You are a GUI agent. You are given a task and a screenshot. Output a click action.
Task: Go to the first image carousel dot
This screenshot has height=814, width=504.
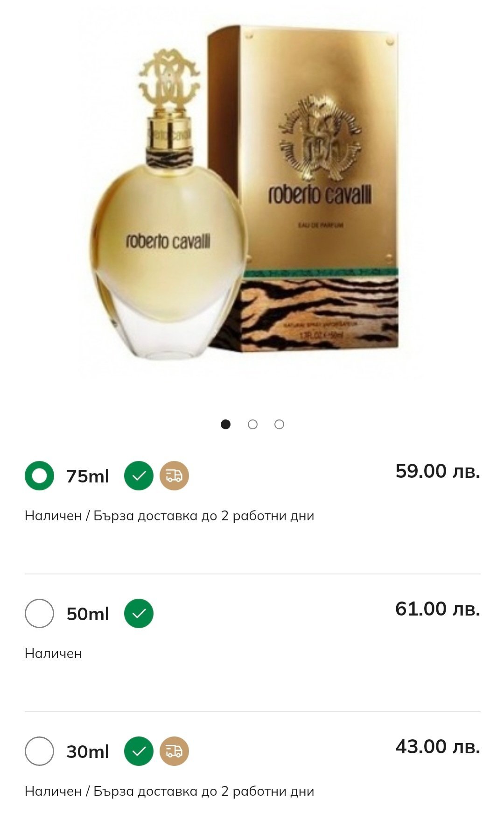226,424
